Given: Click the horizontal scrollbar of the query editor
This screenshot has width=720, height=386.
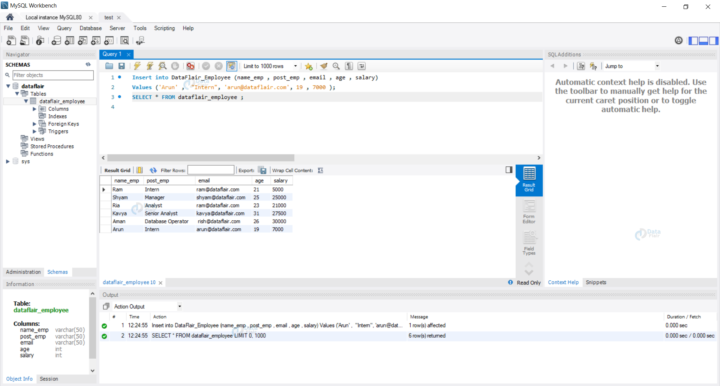Looking at the screenshot, I should (x=201, y=157).
